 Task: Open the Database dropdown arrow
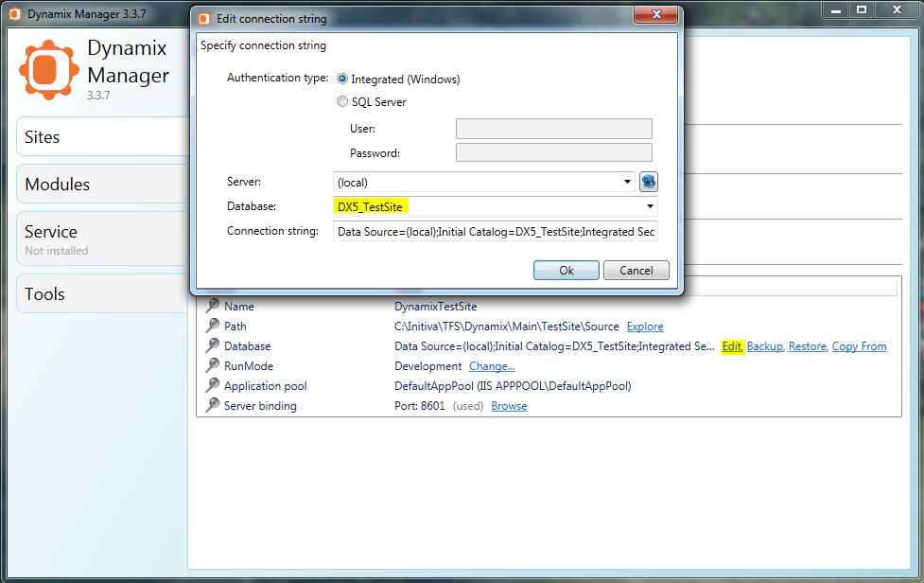650,206
